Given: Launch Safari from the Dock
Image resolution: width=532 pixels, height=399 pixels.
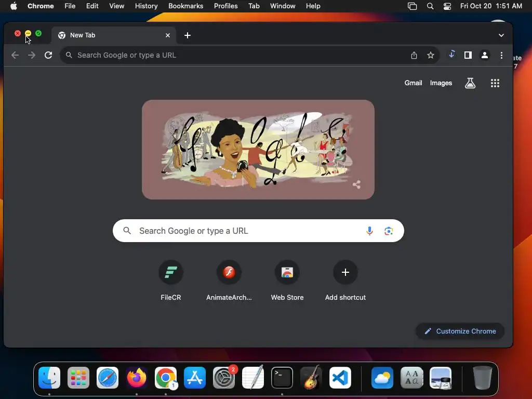Looking at the screenshot, I should [x=108, y=378].
